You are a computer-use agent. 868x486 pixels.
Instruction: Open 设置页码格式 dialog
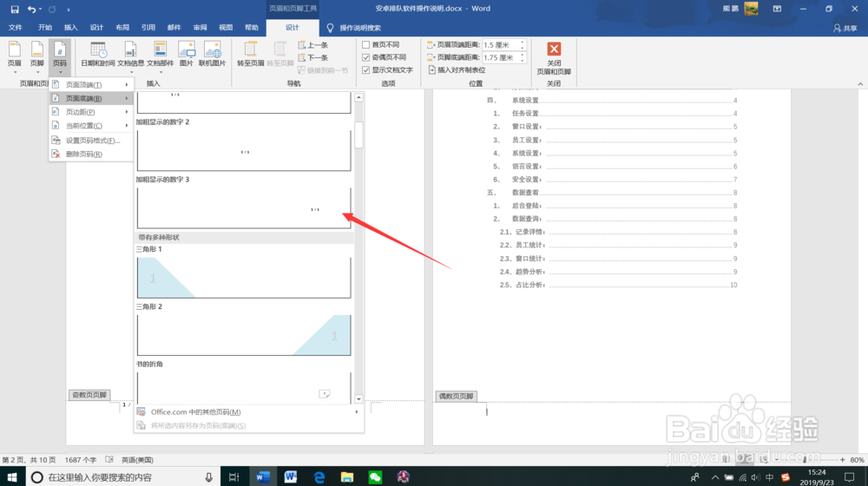91,141
